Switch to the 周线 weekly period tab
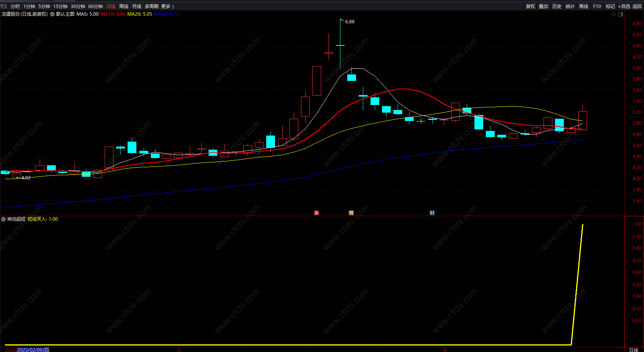Viewport: 644px width, 352px height. (124, 6)
